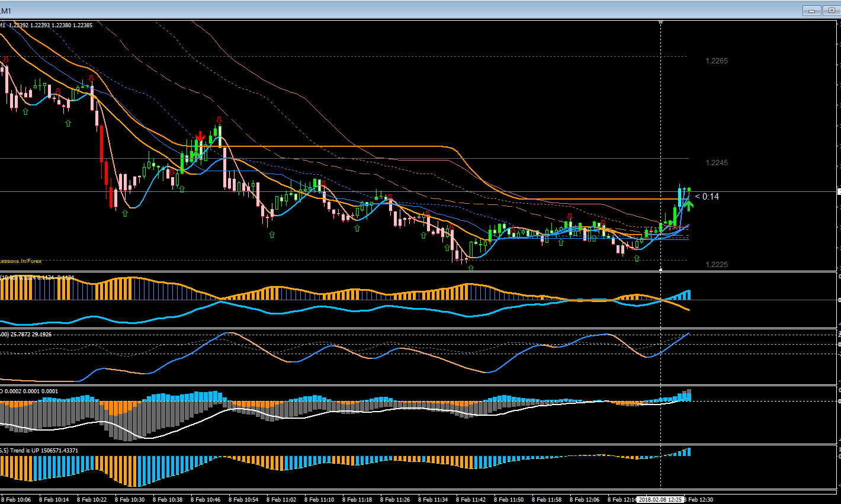The height and width of the screenshot is (504, 841).
Task: Click the large red sell arrow signal
Action: [200, 137]
